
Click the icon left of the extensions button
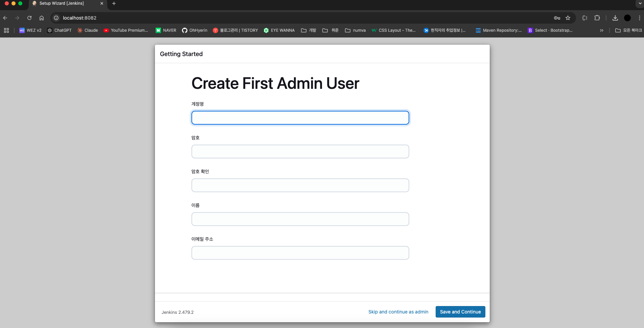point(585,18)
